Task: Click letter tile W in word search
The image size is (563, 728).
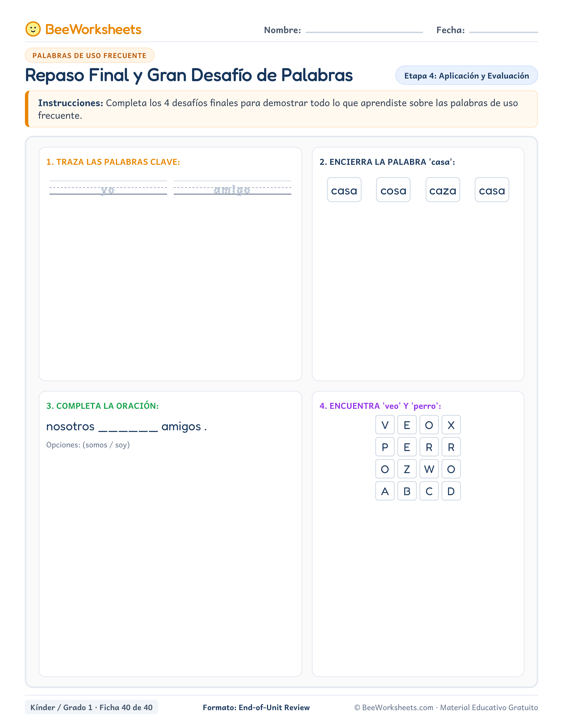Action: point(429,469)
